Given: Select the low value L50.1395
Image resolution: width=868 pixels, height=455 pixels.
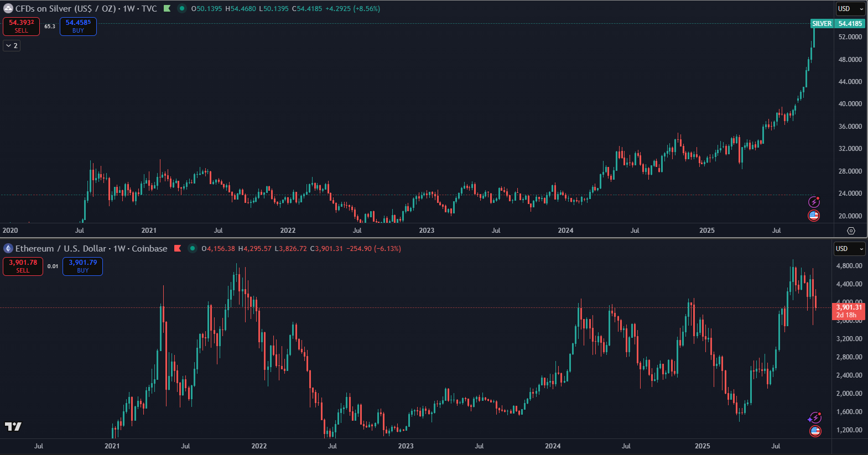Looking at the screenshot, I should click(x=274, y=9).
